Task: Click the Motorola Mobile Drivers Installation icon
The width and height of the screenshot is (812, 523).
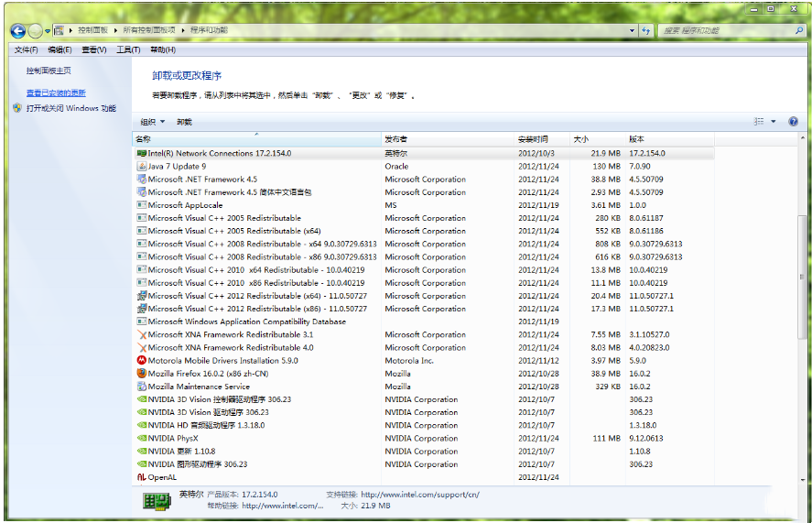Action: tap(142, 361)
